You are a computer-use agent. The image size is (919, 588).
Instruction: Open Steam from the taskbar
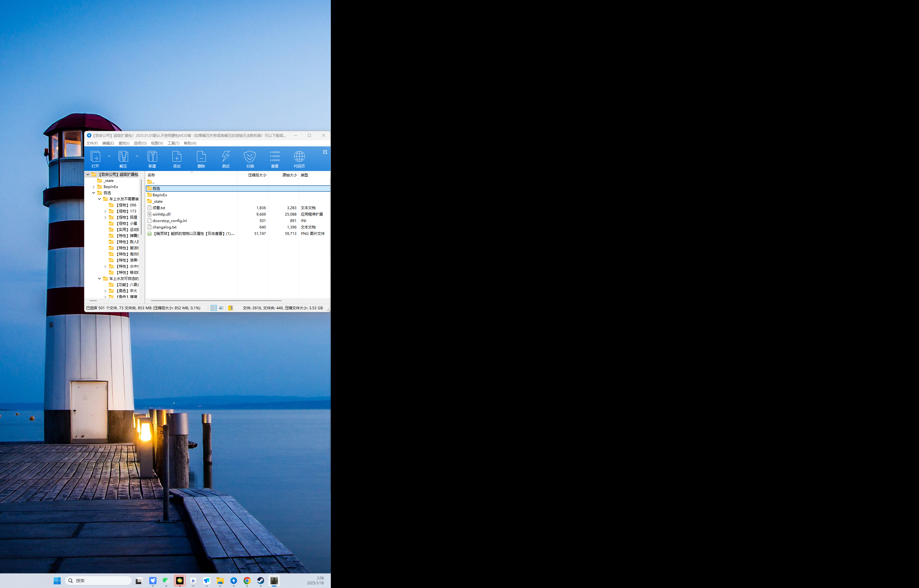(260, 580)
